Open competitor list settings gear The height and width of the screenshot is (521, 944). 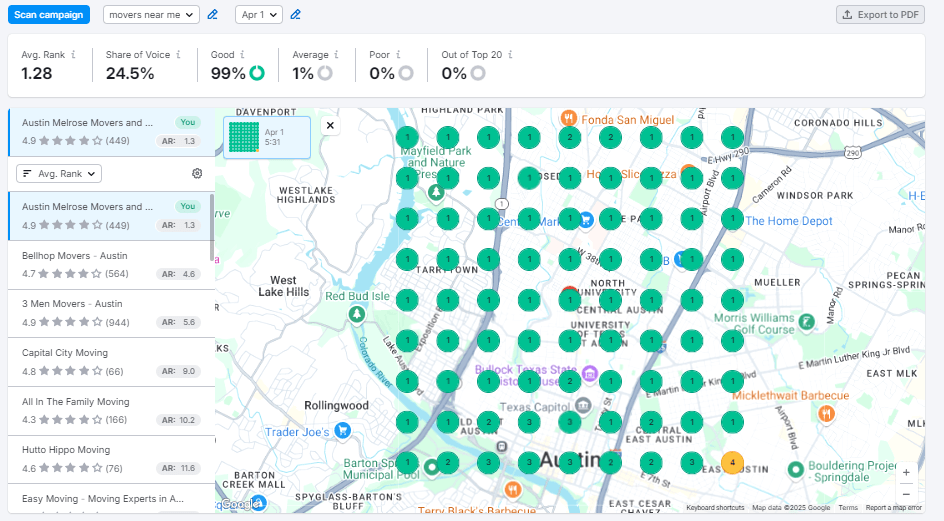[197, 173]
